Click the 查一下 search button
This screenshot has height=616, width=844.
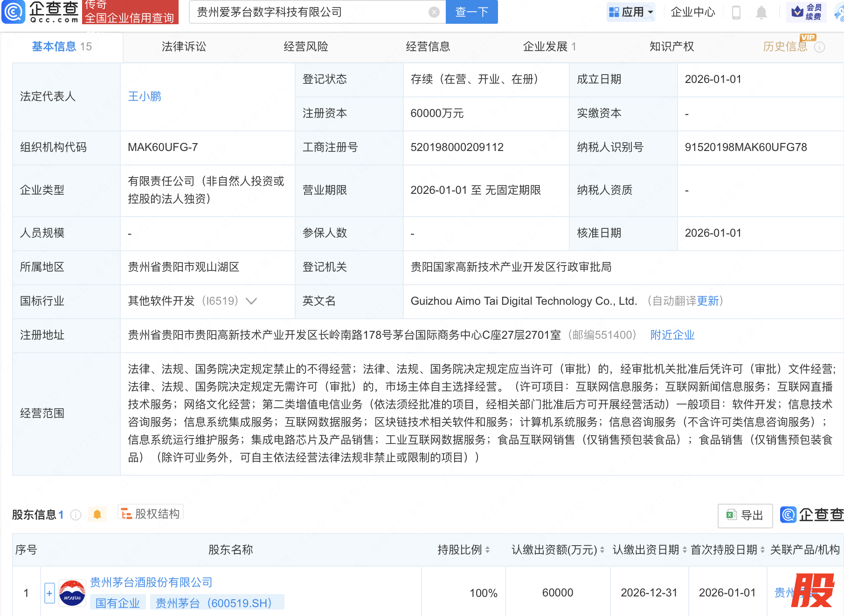tap(471, 12)
